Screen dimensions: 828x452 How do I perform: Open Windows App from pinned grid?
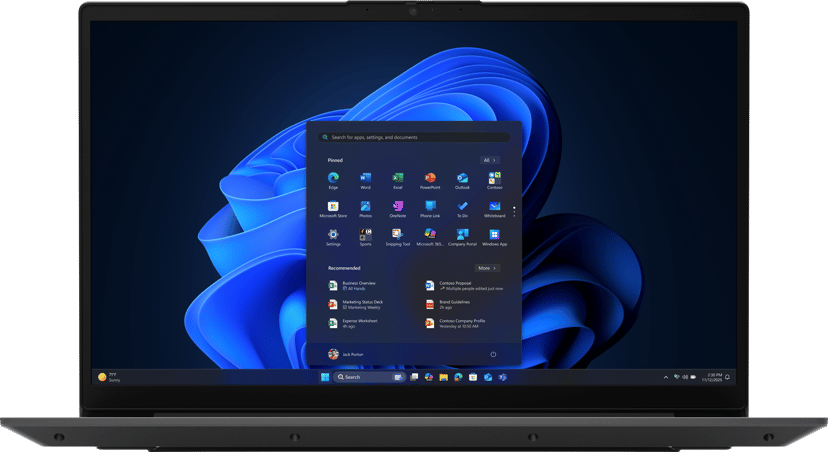[495, 237]
